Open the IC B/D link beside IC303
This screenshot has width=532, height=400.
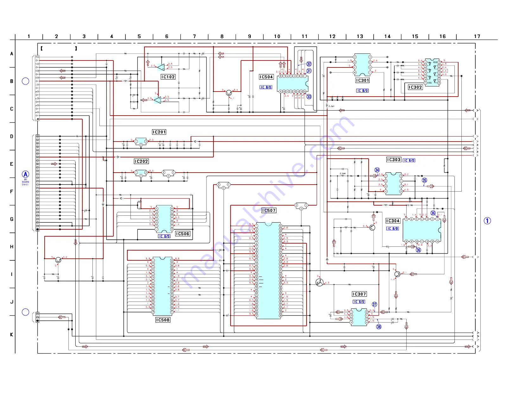[409, 161]
